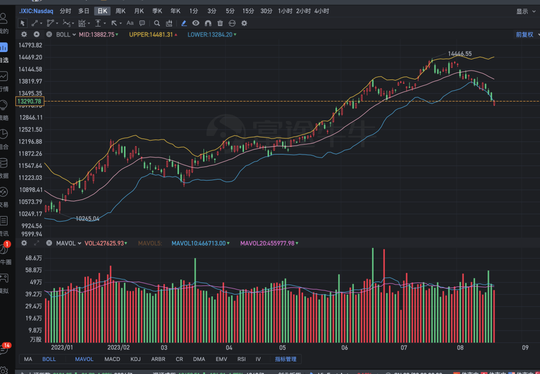The width and height of the screenshot is (540, 374).
Task: Open drawing toolbar settings gear
Action: click(244, 23)
